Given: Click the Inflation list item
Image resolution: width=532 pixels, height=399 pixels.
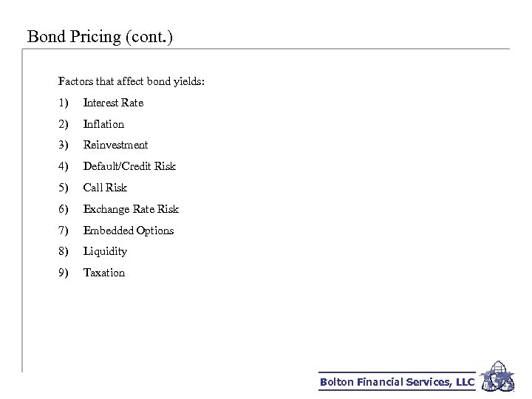Looking at the screenshot, I should pos(103,124).
